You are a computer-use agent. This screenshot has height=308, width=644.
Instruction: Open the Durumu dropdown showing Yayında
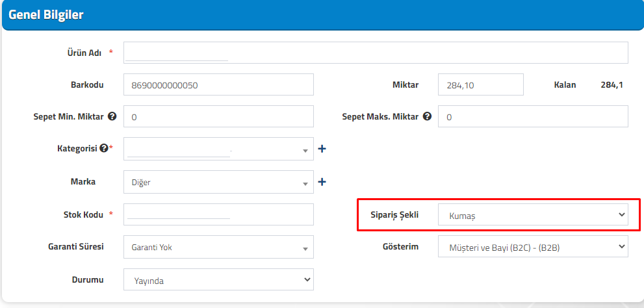[x=218, y=279]
